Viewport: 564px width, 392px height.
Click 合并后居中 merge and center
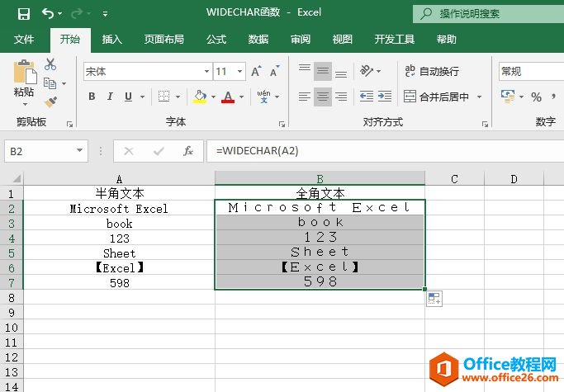tap(436, 97)
